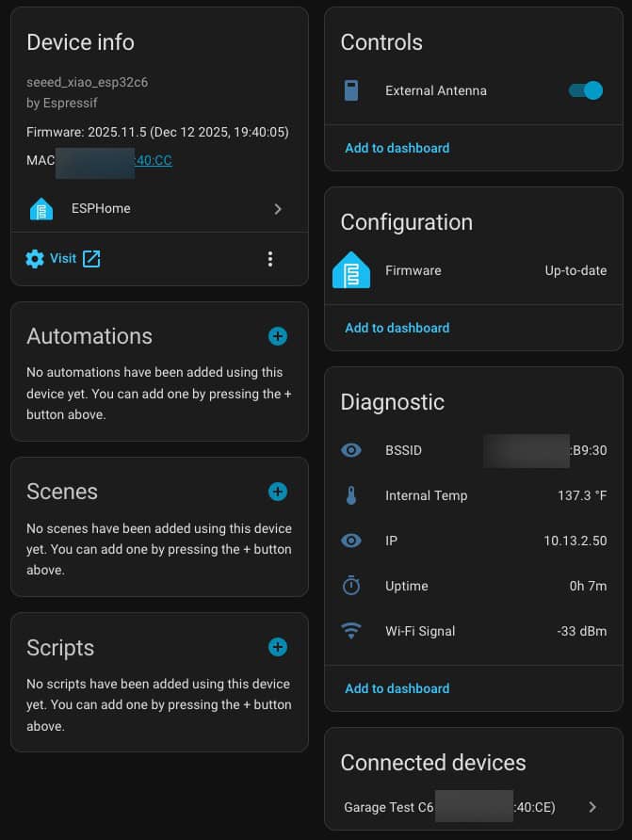Click the external link icon beside Visit

[91, 259]
